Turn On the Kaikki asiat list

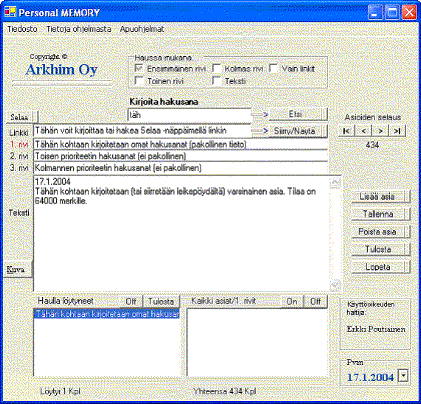tap(292, 301)
